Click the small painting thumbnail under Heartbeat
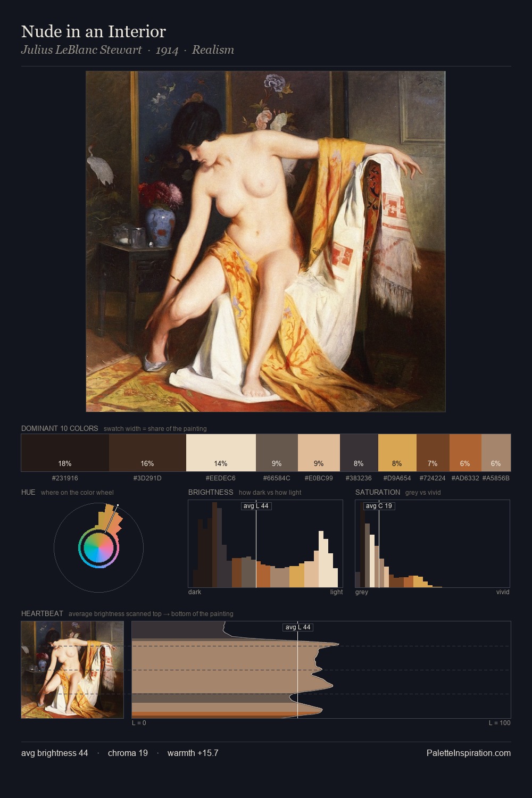532x798 pixels. [x=72, y=670]
